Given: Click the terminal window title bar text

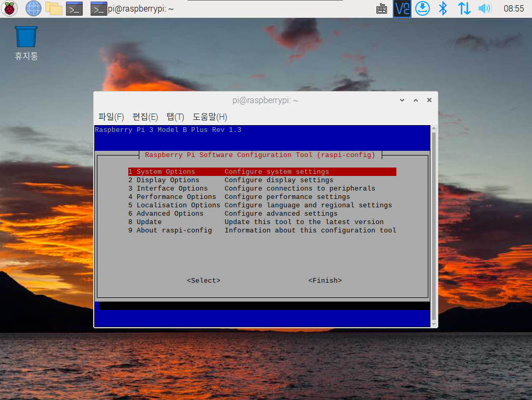Looking at the screenshot, I should 265,101.
